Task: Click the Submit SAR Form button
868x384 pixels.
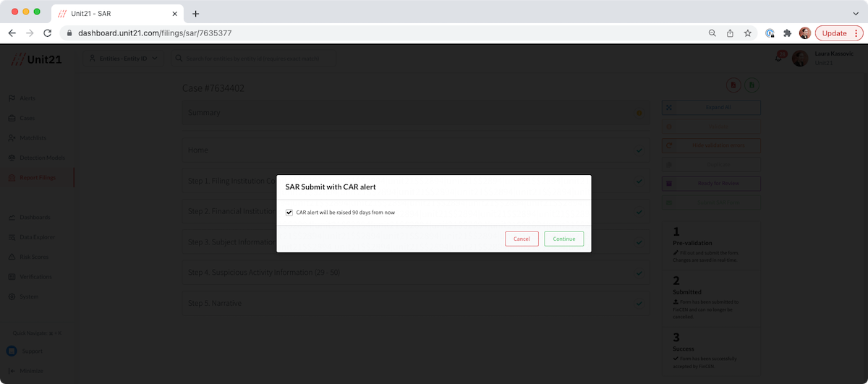Action: [711, 202]
